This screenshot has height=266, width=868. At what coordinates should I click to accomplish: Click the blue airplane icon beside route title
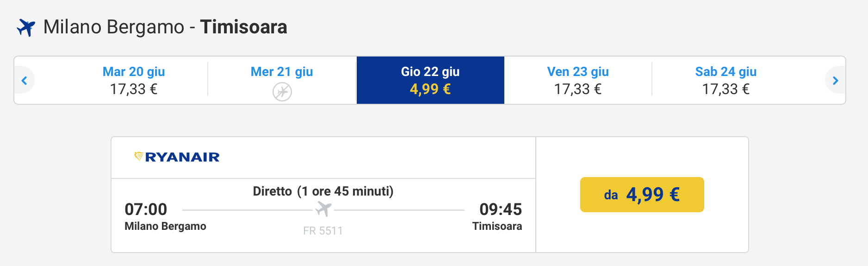(26, 27)
